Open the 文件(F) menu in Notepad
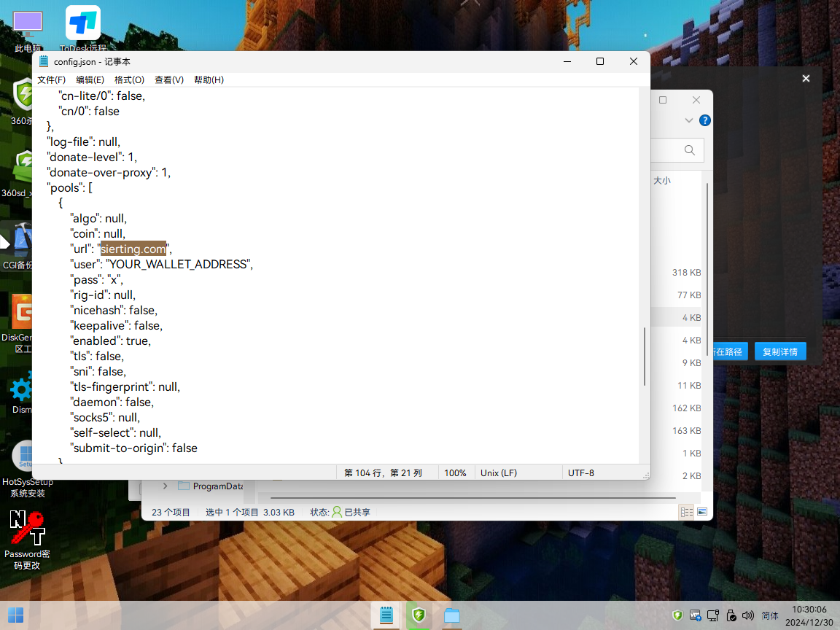Image resolution: width=840 pixels, height=630 pixels. click(52, 79)
